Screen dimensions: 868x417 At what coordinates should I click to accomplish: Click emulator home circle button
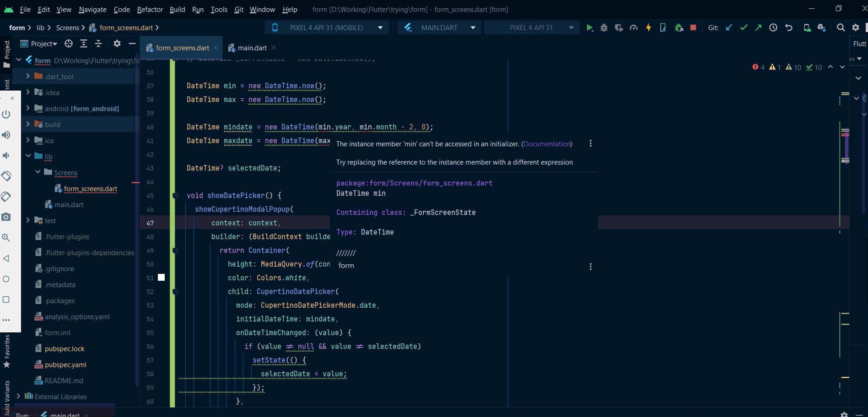tap(6, 279)
